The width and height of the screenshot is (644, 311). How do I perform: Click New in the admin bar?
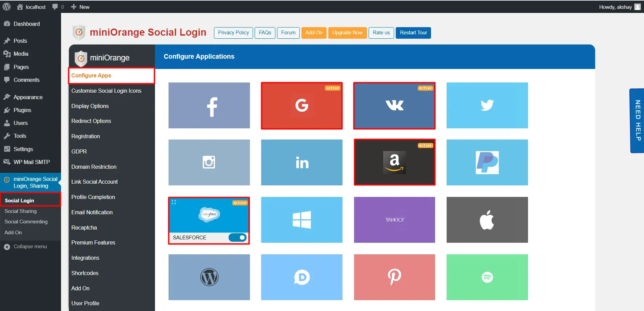[x=80, y=7]
